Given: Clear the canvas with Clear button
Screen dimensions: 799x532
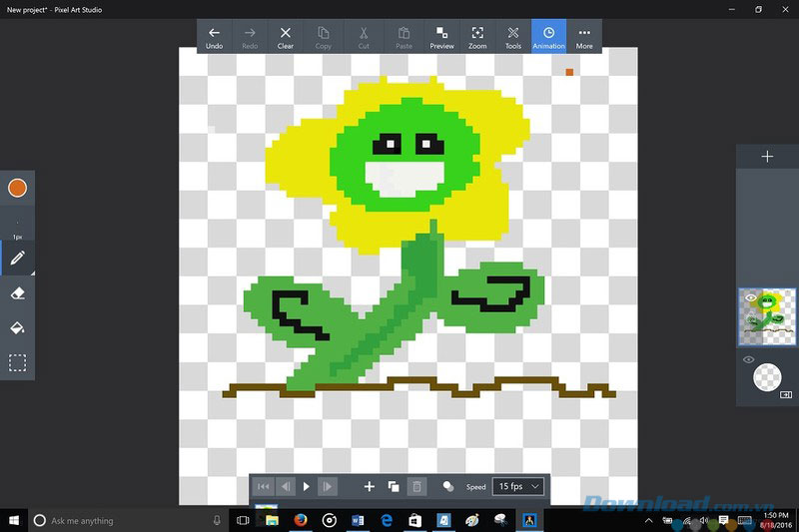Looking at the screenshot, I should point(286,37).
